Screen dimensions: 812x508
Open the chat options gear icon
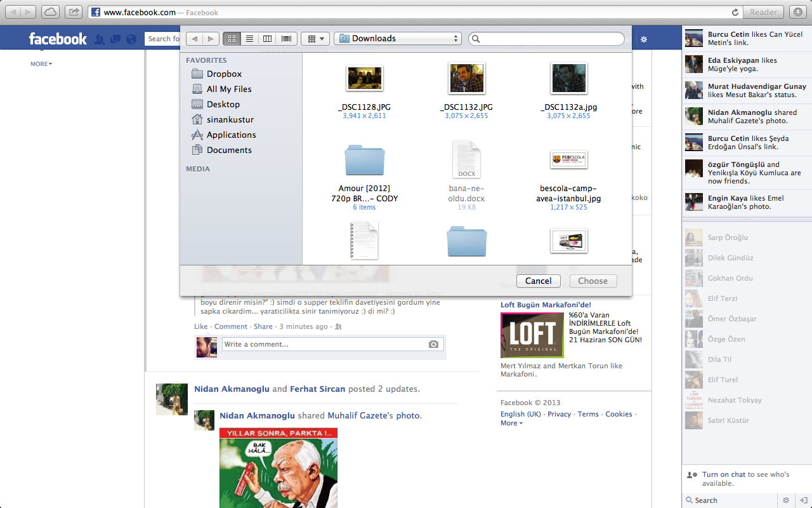pyautogui.click(x=786, y=500)
